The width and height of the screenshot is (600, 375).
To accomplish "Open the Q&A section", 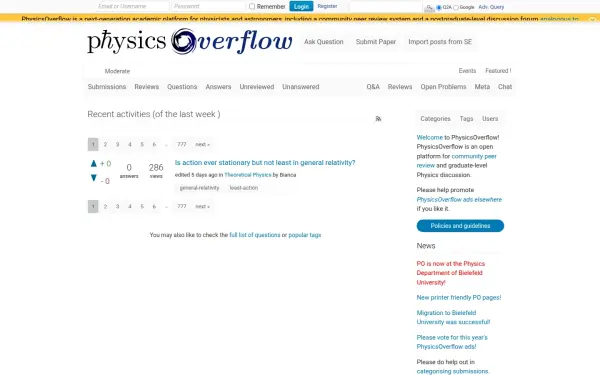I will pos(373,87).
